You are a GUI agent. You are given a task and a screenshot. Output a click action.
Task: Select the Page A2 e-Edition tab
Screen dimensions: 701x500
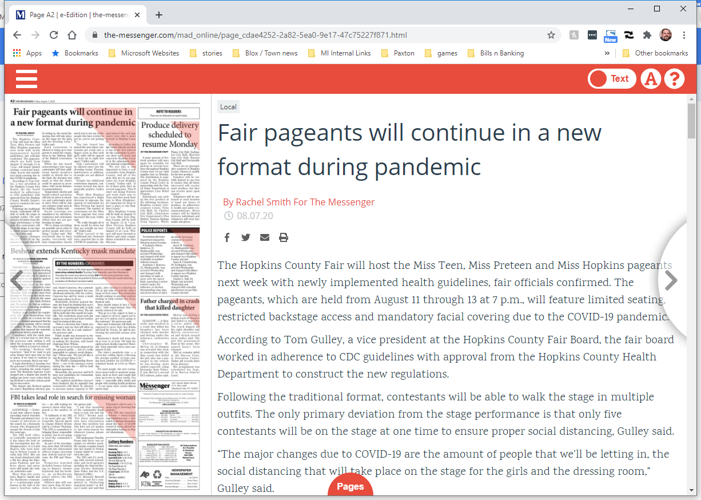click(x=78, y=15)
